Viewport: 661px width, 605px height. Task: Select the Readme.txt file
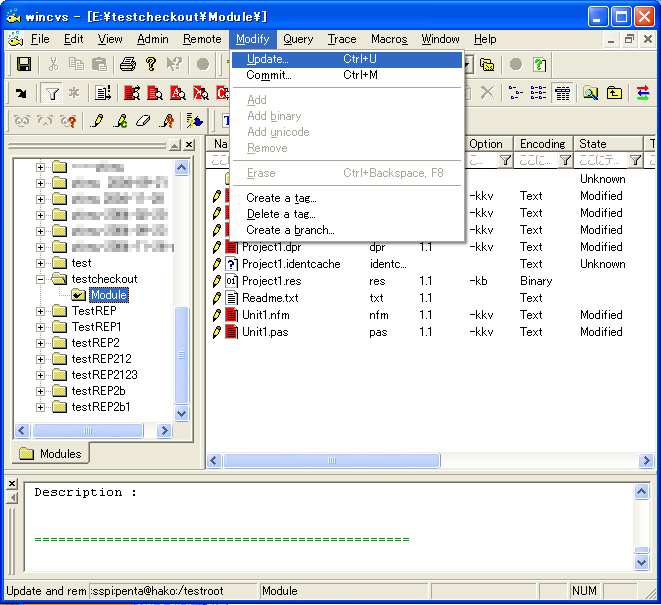click(x=270, y=298)
